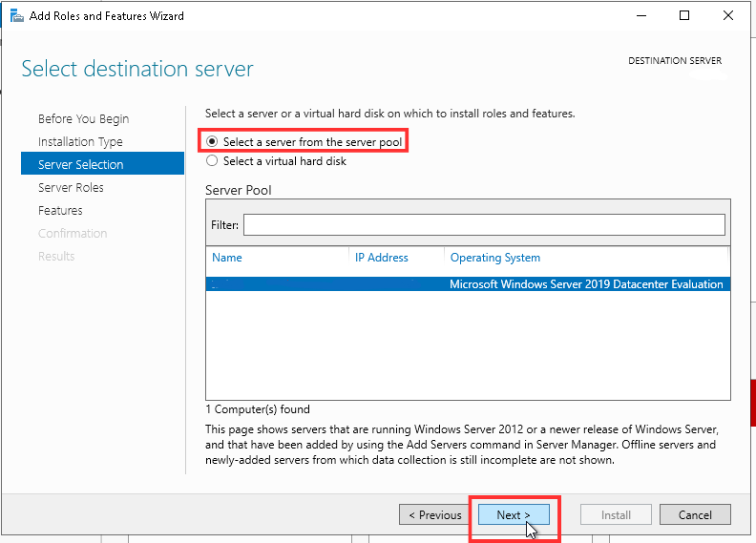This screenshot has width=756, height=543.
Task: Click the Add Roles and Features Wizard title icon
Action: click(17, 16)
